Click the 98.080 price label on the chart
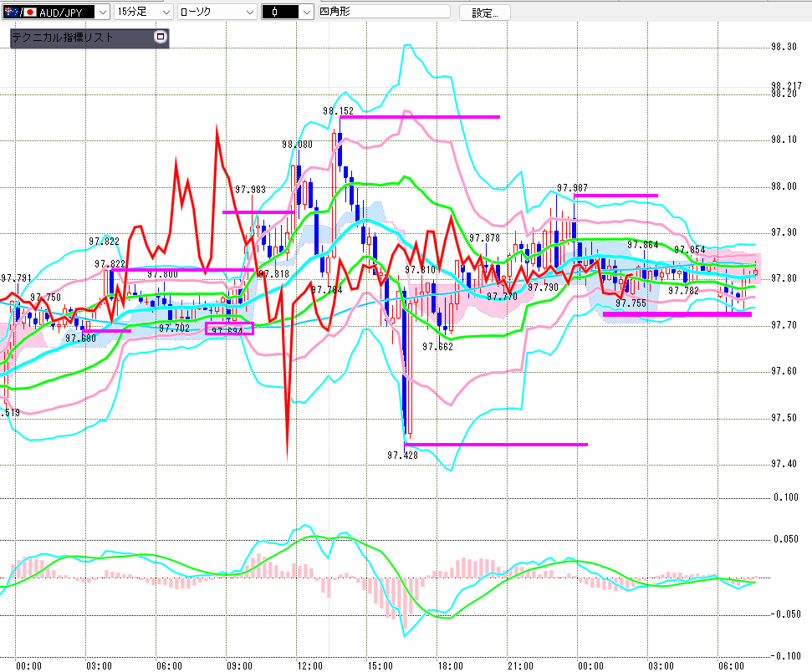The image size is (812, 672). [x=297, y=144]
